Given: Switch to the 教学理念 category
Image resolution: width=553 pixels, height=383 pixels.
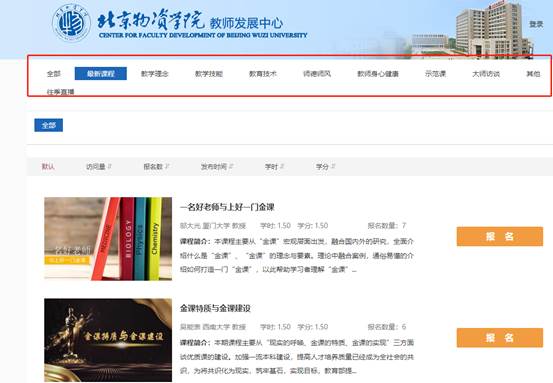Looking at the screenshot, I should pos(155,74).
